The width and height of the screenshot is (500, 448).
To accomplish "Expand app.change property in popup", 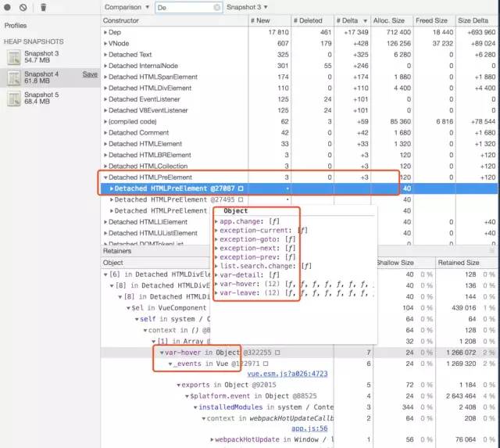I will [x=216, y=221].
